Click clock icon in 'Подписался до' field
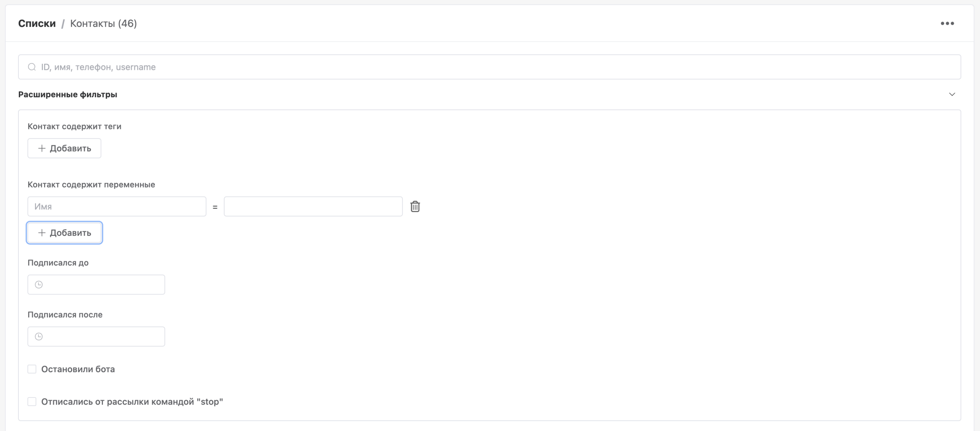This screenshot has height=431, width=980. [39, 285]
